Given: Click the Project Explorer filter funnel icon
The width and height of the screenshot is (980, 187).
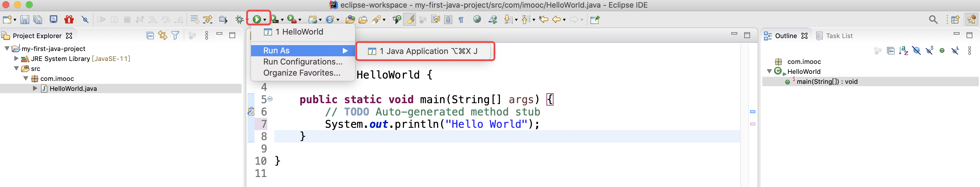Looking at the screenshot, I should tap(176, 35).
